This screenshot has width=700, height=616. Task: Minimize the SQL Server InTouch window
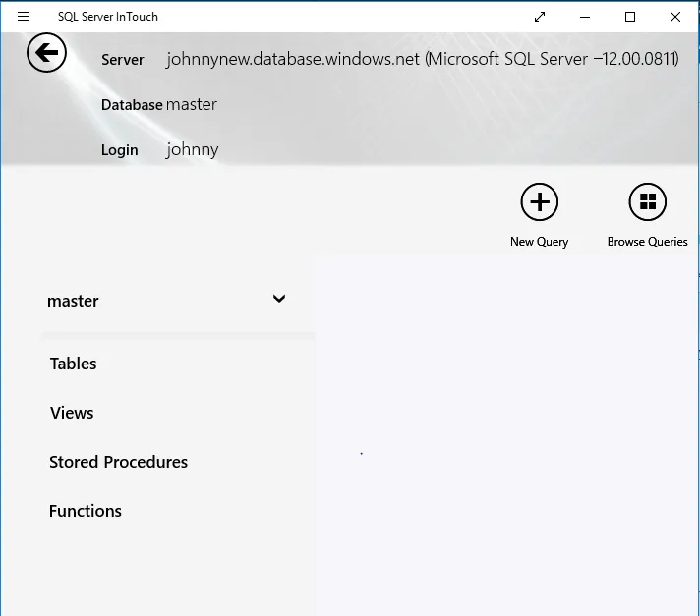coord(585,17)
